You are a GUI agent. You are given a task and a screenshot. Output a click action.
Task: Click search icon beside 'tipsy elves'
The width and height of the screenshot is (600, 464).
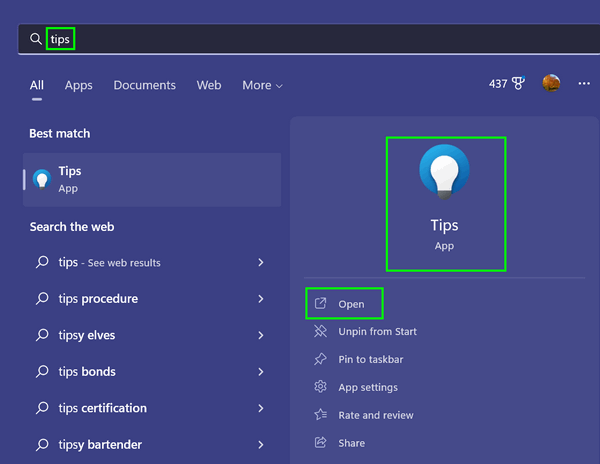pos(42,335)
